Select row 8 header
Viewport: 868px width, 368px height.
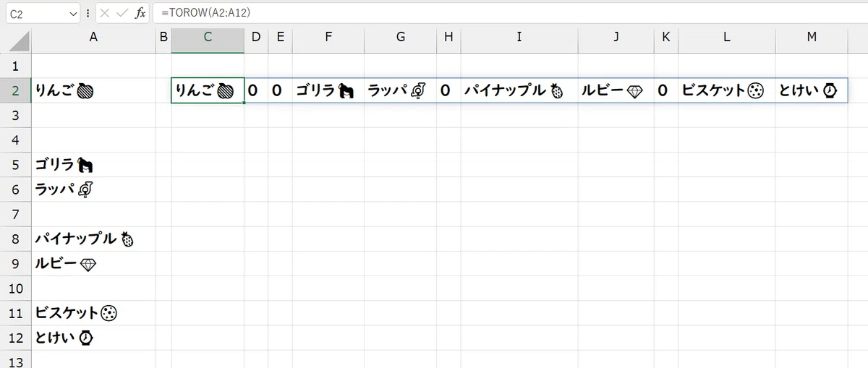pos(16,239)
